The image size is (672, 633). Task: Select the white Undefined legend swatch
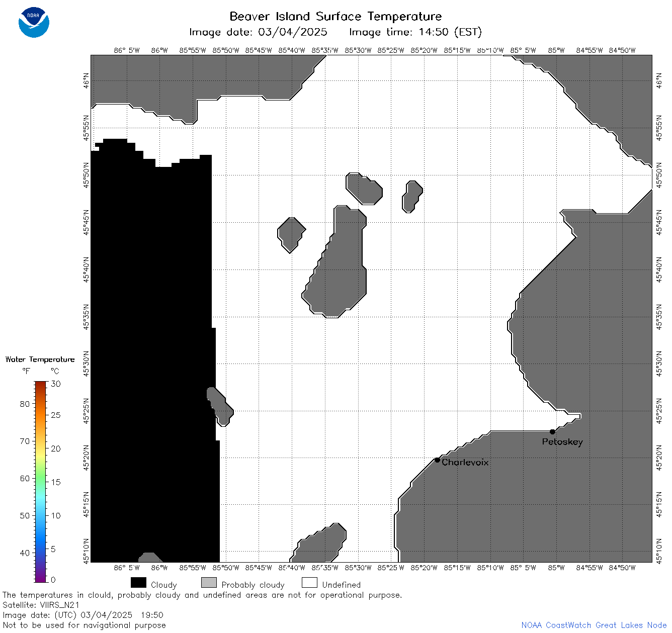309,583
